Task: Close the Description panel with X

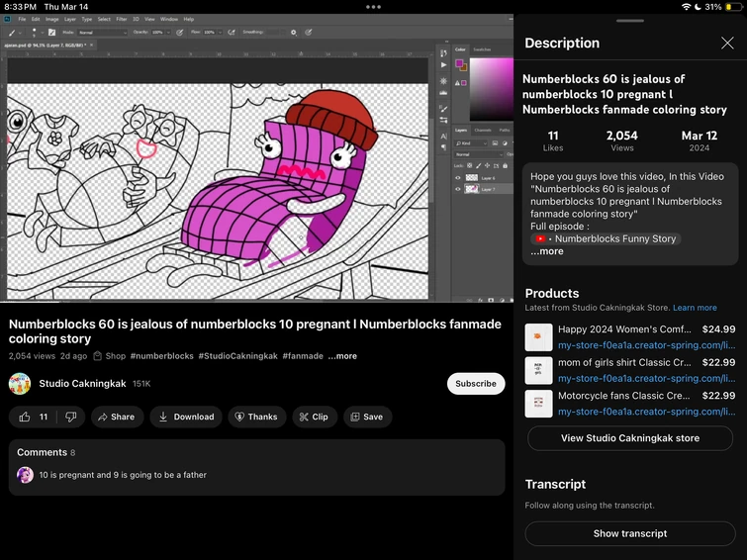Action: pos(727,43)
